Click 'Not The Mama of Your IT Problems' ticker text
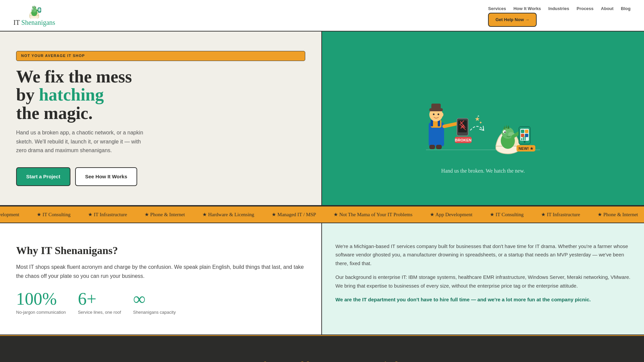The width and height of the screenshot is (644, 362). coord(373,215)
